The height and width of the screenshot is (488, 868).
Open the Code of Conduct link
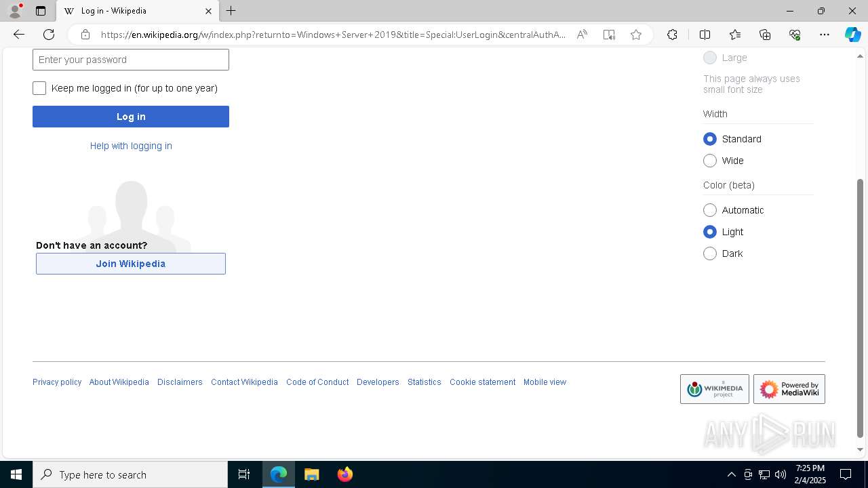pyautogui.click(x=317, y=382)
